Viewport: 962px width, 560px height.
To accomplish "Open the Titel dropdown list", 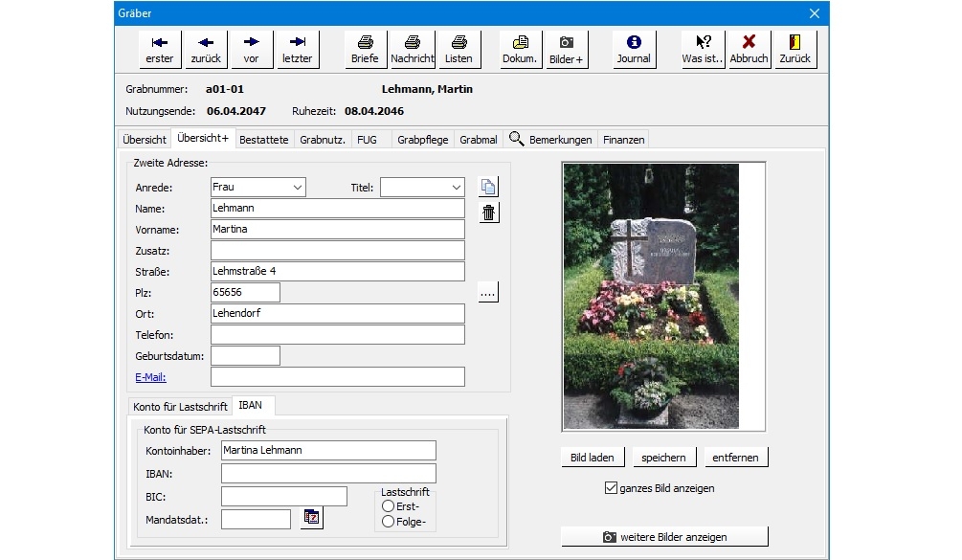I will 456,188.
